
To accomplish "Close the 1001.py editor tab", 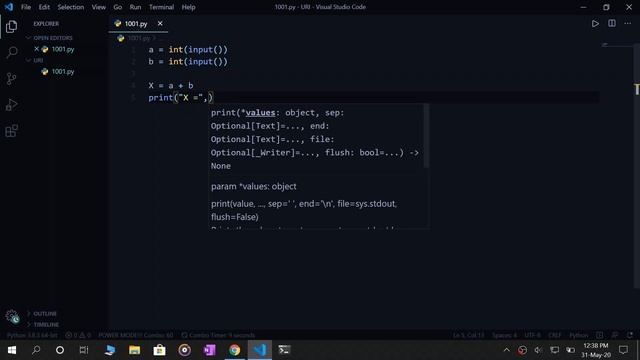I will [x=160, y=24].
